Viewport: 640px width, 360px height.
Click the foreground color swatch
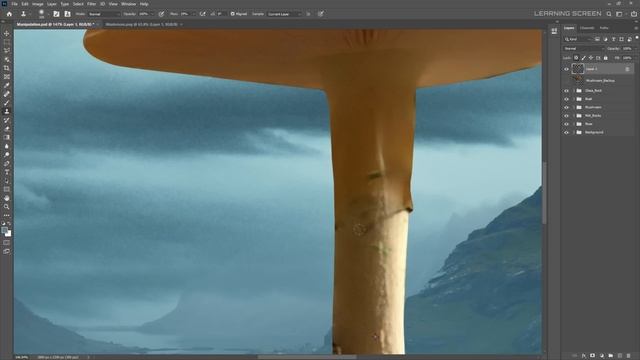click(x=4, y=231)
